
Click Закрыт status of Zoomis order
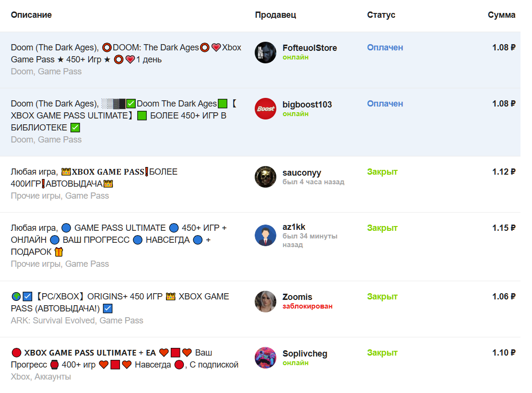(x=382, y=297)
